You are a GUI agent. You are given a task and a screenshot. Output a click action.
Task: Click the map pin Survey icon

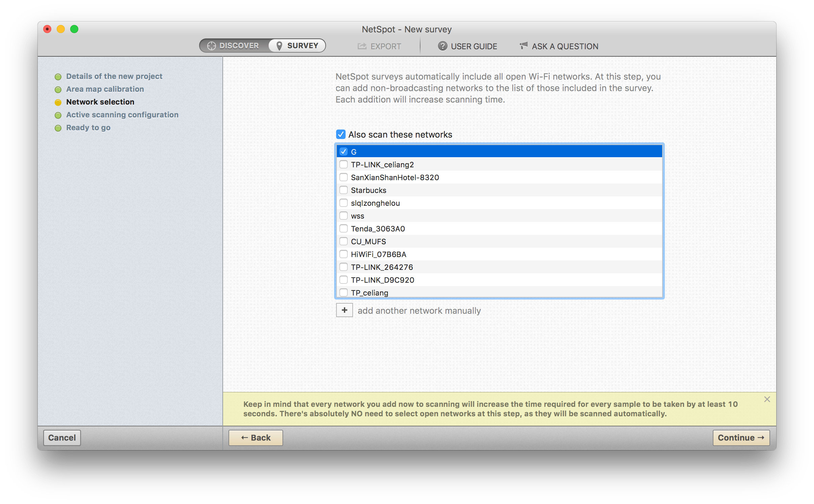point(279,46)
